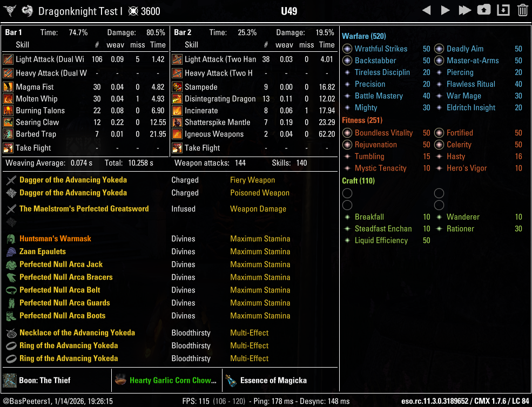Click the Backstabber champion entry
Screen dimensions: 532x407
pos(386,60)
